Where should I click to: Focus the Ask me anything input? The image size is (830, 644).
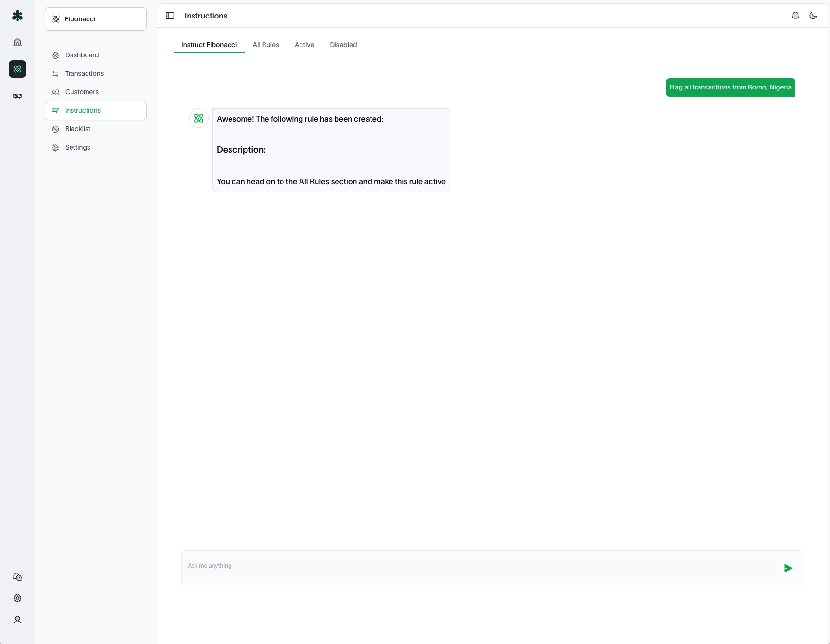[481, 566]
